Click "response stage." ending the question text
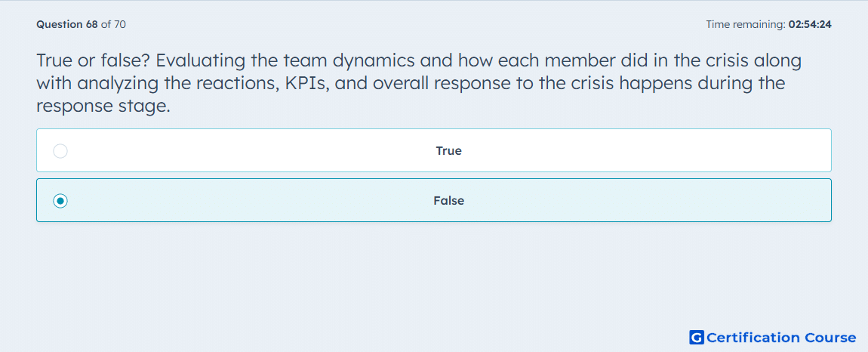 tap(103, 107)
